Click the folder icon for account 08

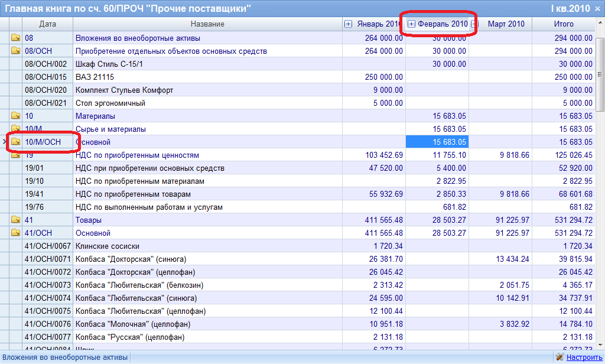15,38
